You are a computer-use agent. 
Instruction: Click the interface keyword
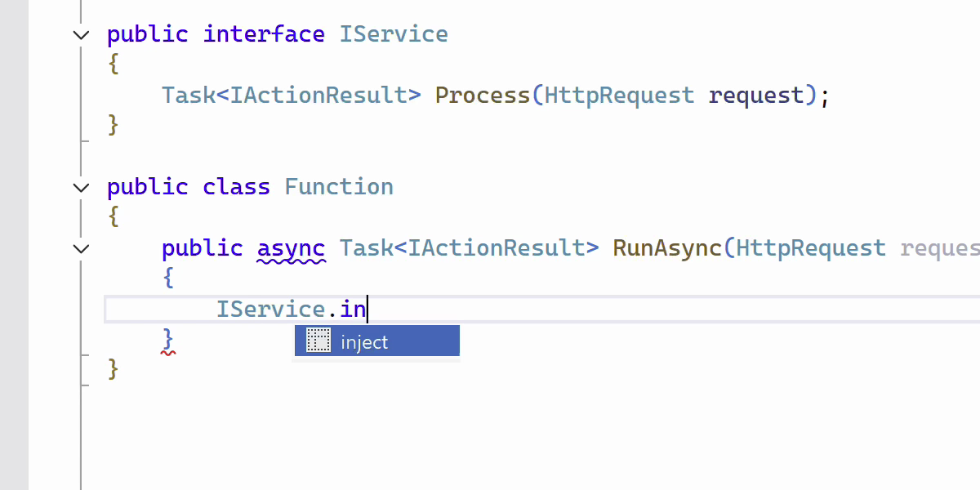click(264, 34)
